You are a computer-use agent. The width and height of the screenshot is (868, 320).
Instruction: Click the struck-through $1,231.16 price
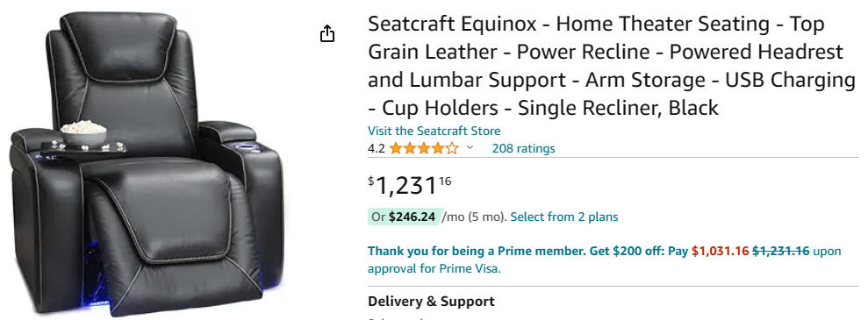[x=780, y=251]
